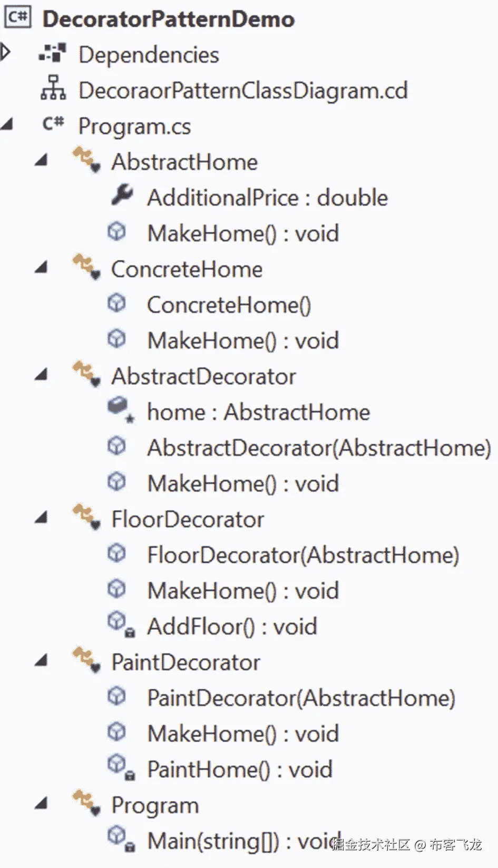Click the PaintDecorator class icon
498x868 pixels.
click(86, 660)
